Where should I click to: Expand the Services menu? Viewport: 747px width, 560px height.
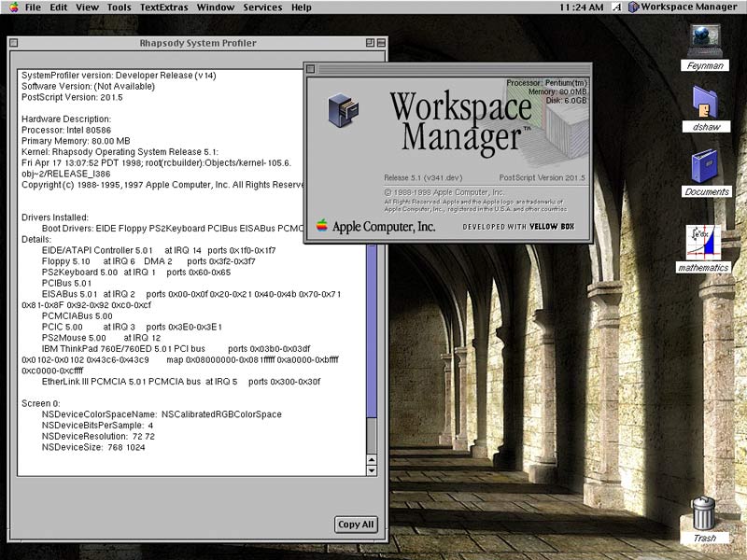point(262,7)
